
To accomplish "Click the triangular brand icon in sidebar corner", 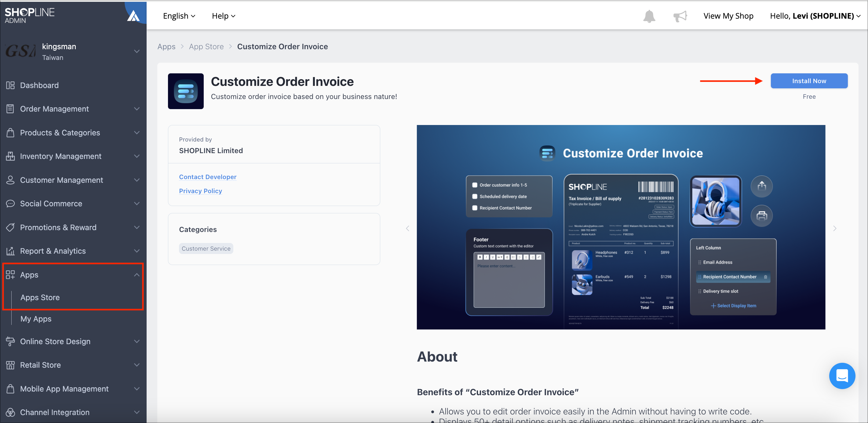I will click(x=133, y=16).
